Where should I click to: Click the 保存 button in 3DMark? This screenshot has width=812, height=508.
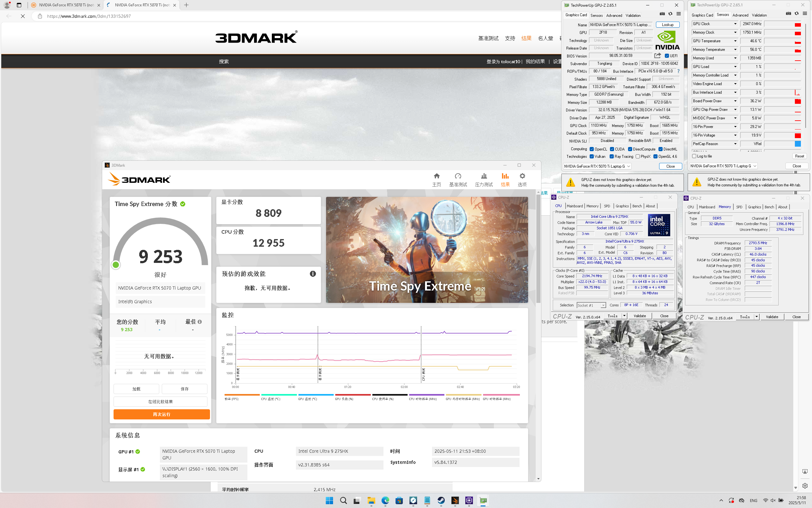(185, 389)
